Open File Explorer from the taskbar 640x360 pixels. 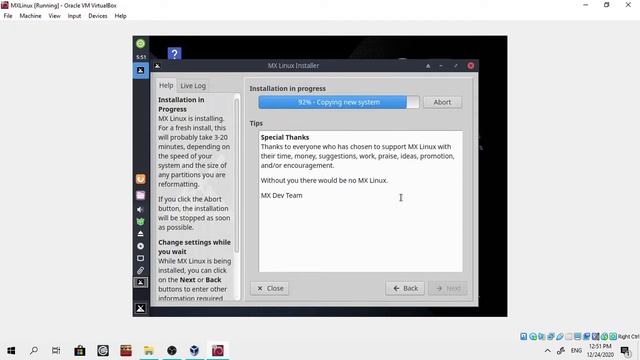coord(149,351)
